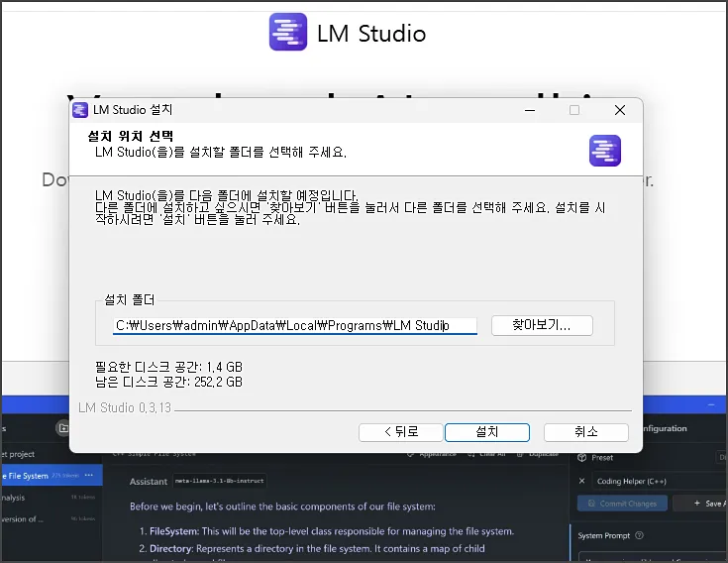Click the install folder path field

295,326
